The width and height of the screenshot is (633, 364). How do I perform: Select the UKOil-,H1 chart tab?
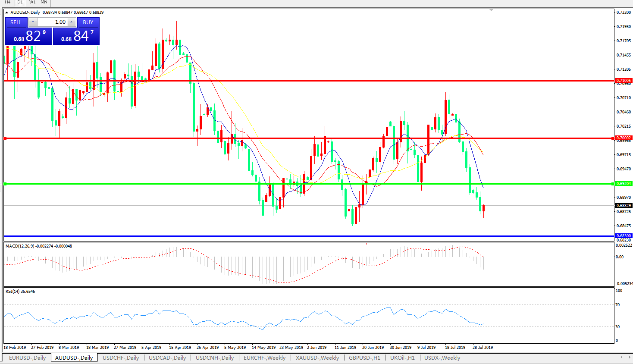tap(402, 358)
